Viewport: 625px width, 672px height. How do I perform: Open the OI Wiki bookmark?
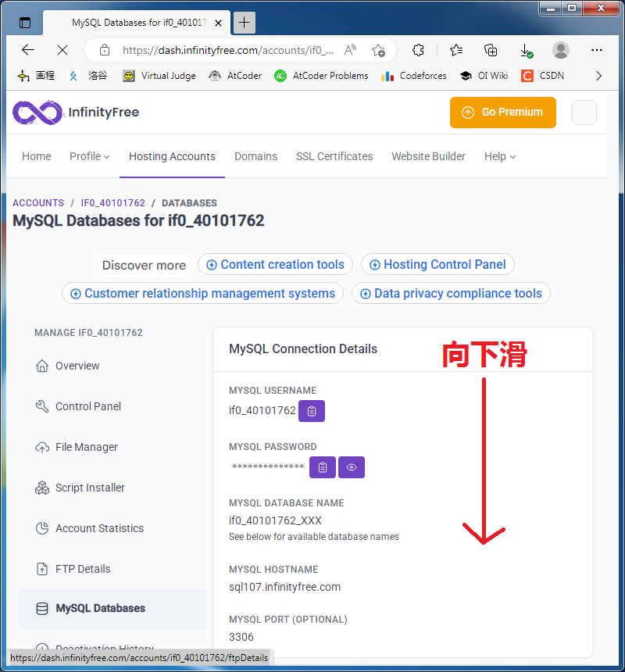484,76
